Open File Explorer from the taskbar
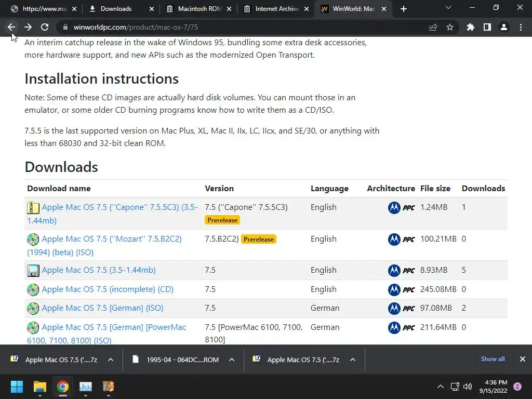Viewport: 532px width, 399px height. [x=39, y=387]
